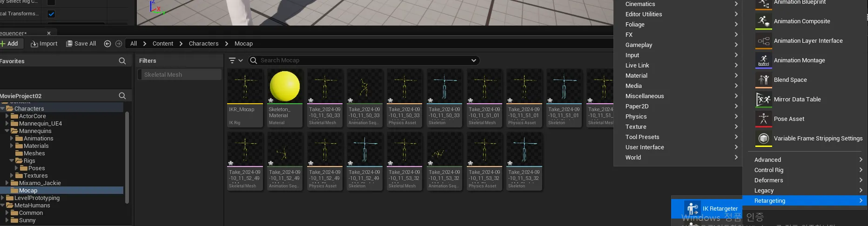Screen dimensions: 868x226
Task: Click the Save All disk icon
Action: [69, 44]
